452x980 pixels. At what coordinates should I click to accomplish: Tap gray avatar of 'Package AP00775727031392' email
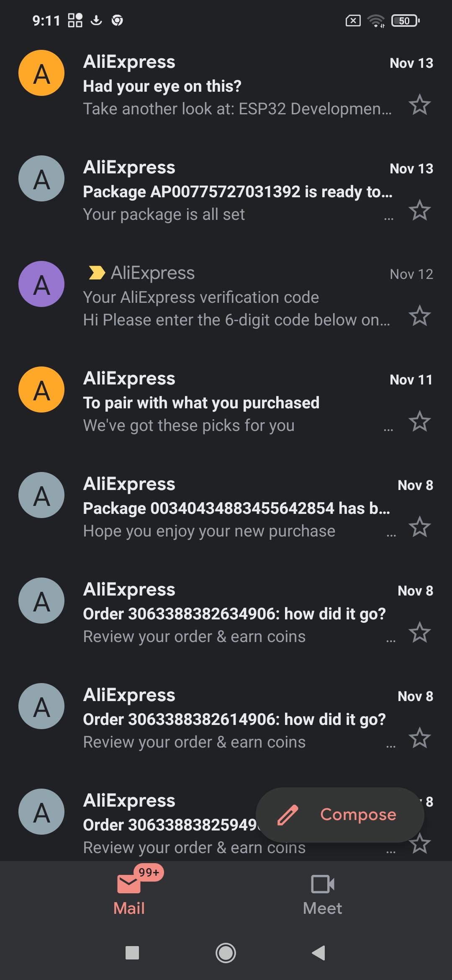pyautogui.click(x=41, y=179)
